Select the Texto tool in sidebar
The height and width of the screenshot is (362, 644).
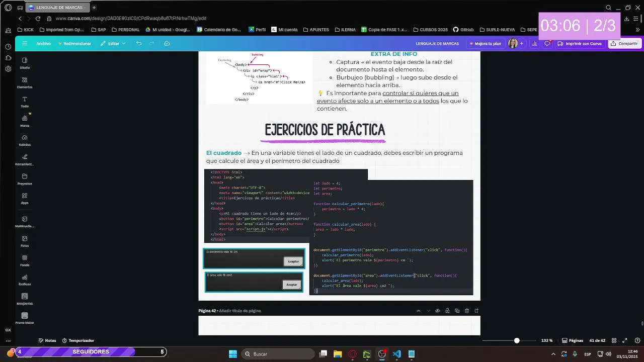(25, 102)
